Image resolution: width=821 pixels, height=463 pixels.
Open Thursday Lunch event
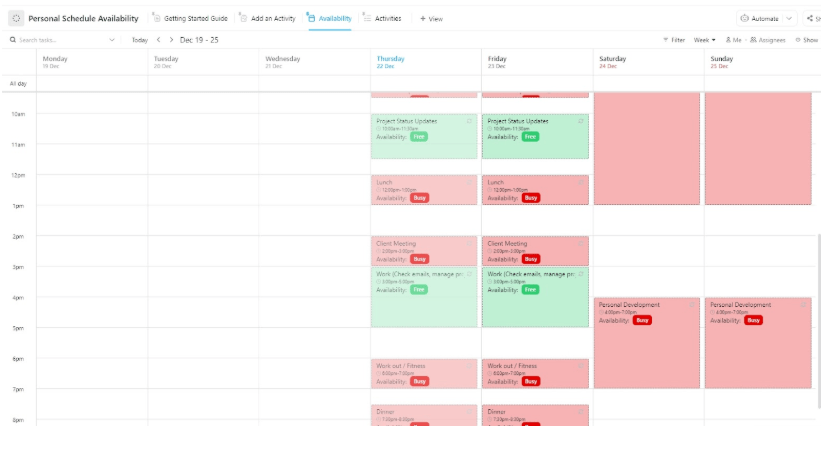pos(424,190)
